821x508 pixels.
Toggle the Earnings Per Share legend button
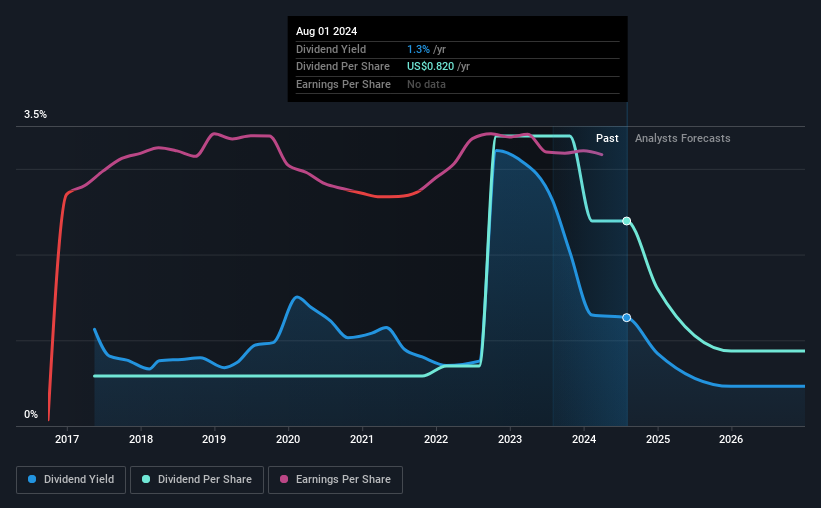[x=335, y=480]
